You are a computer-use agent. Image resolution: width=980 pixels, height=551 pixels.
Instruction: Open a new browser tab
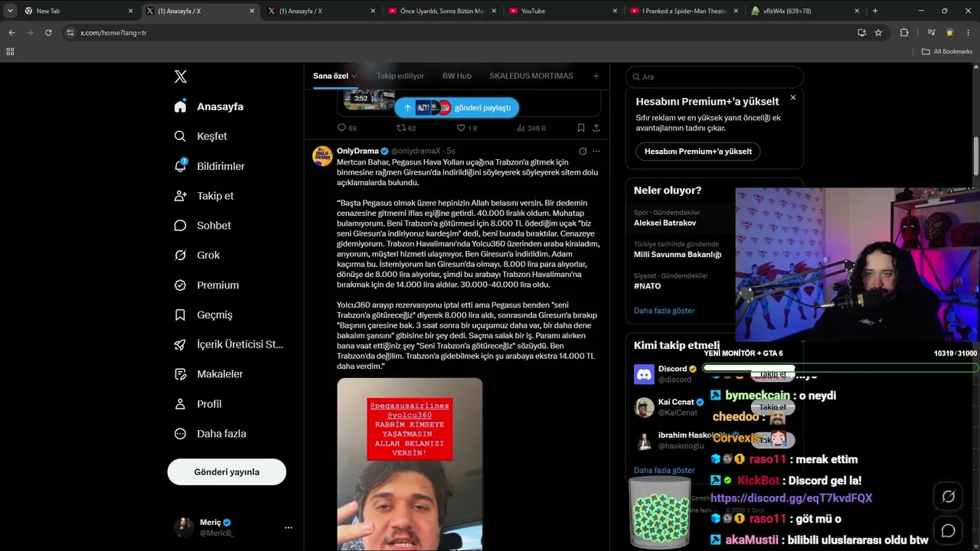pyautogui.click(x=875, y=11)
